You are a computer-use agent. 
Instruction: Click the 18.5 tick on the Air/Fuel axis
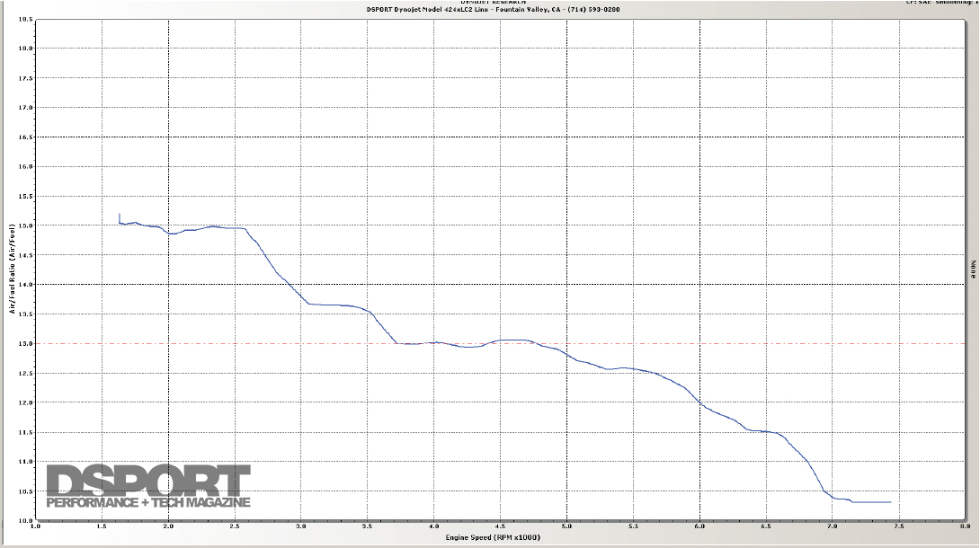[x=26, y=19]
